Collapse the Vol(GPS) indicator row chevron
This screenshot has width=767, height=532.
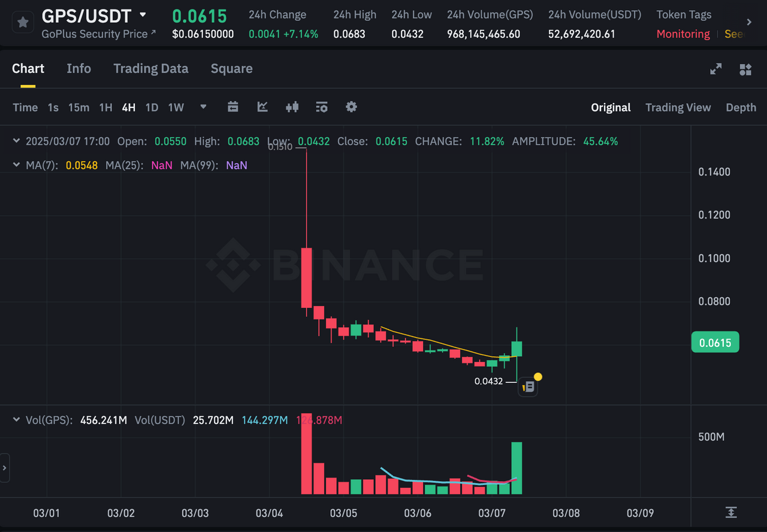(17, 420)
